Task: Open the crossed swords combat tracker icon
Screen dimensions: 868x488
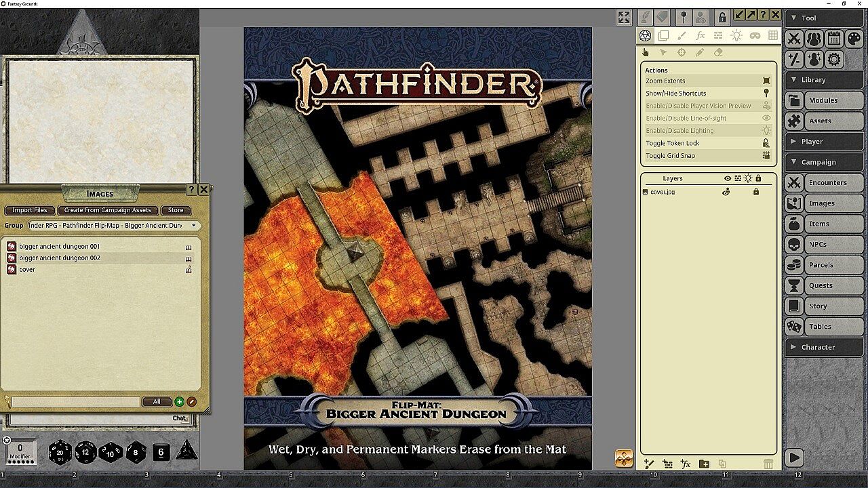Action: [794, 39]
